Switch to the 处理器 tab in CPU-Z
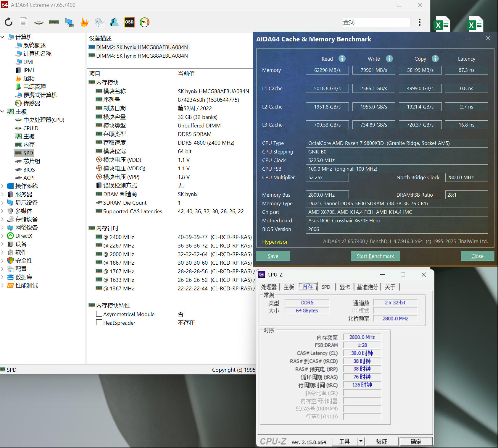Viewport: 498px width, 448px height. tap(269, 287)
